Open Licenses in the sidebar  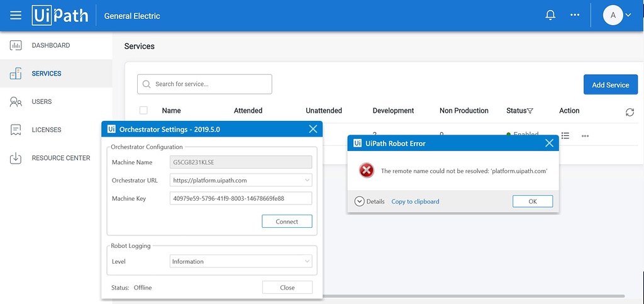point(47,130)
